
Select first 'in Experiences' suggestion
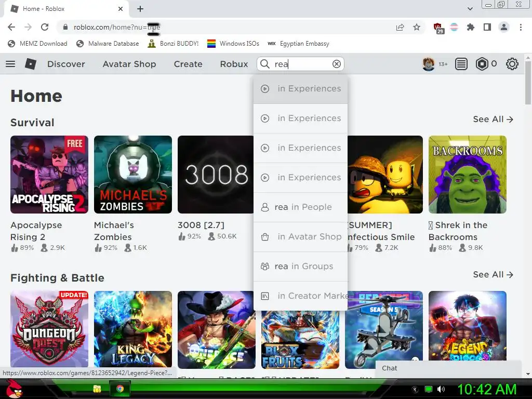coord(301,88)
